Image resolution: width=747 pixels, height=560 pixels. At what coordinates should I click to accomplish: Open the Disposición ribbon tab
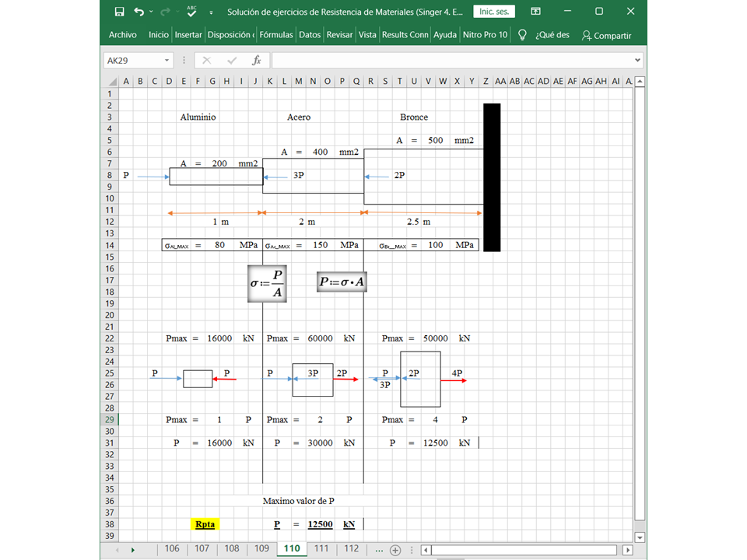tap(230, 35)
